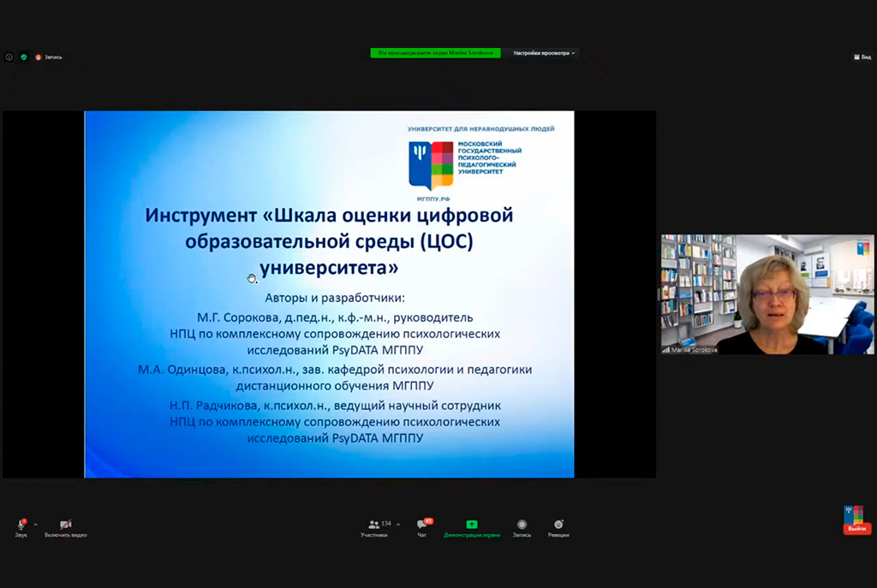The height and width of the screenshot is (588, 877).
Task: Click "М.А. Одинцова" author line
Action: (x=335, y=370)
